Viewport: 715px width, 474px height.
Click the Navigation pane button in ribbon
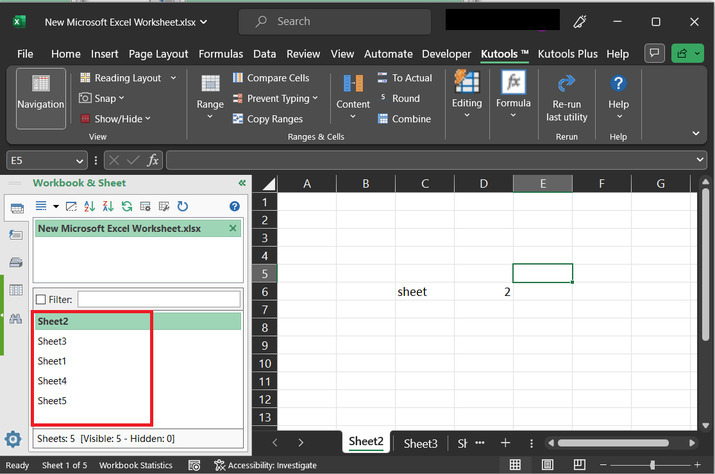[x=40, y=97]
